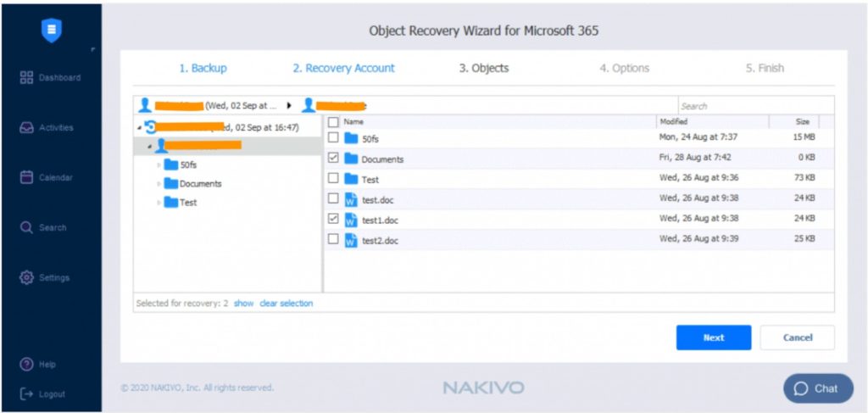The width and height of the screenshot is (868, 413).
Task: Click the test1.doc Word file icon
Action: 351,220
